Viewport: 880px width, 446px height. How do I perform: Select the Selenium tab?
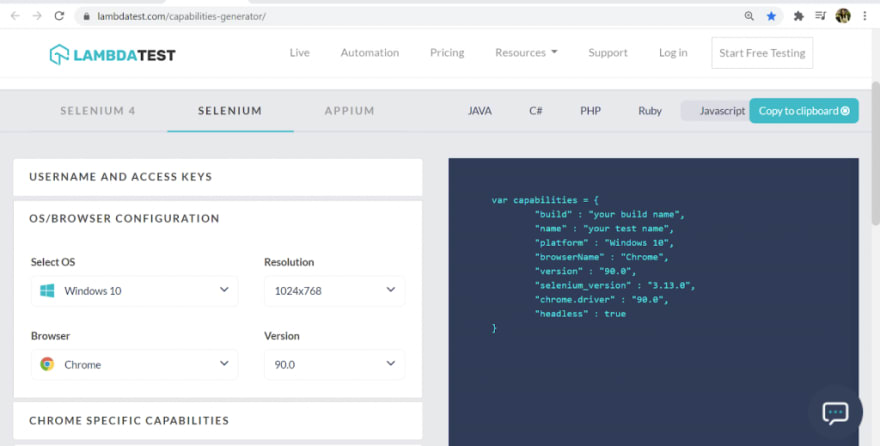230,111
